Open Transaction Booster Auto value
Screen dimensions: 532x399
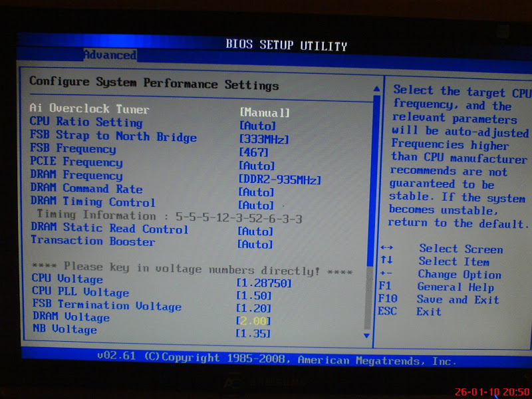point(255,244)
